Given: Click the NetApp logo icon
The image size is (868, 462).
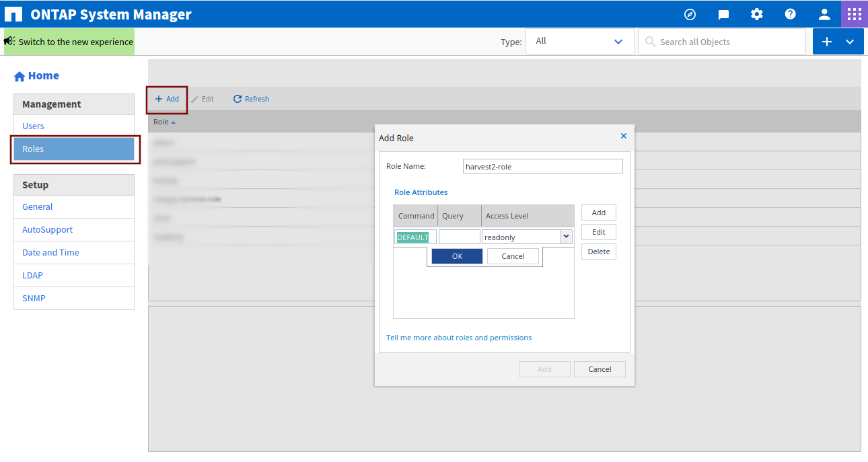Looking at the screenshot, I should tap(13, 15).
